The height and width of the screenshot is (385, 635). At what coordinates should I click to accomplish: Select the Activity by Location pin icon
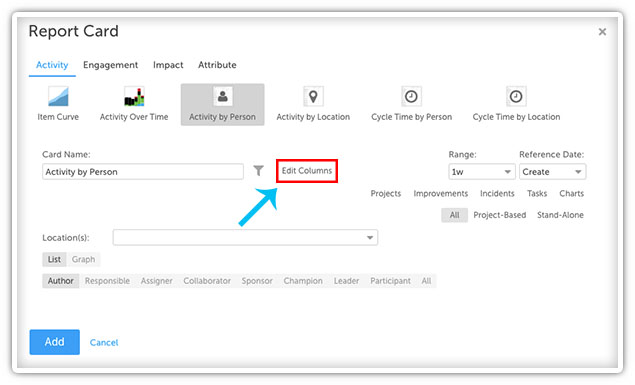tap(313, 96)
